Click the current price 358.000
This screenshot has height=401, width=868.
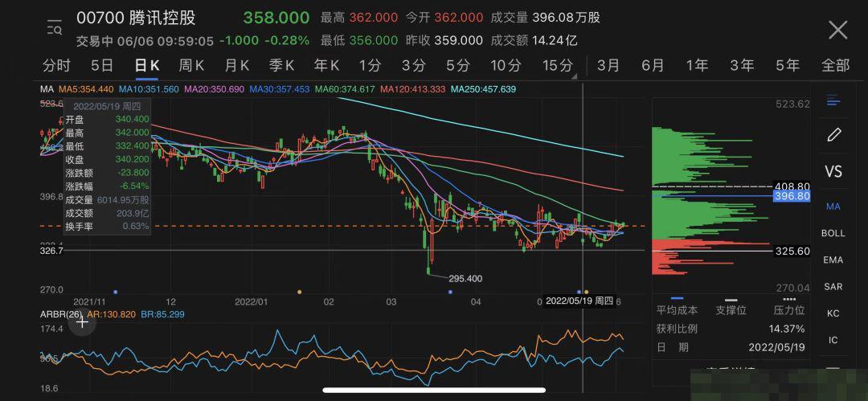(276, 17)
